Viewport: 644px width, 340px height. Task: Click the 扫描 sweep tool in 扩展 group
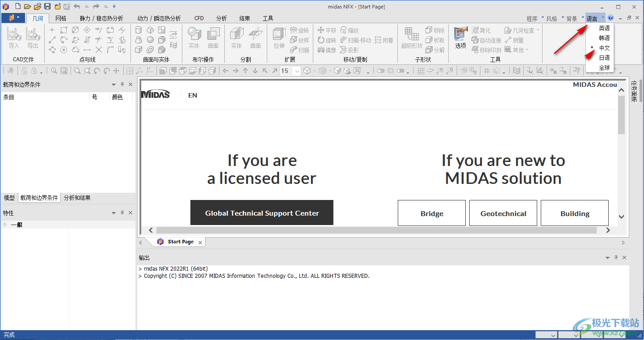pos(299,50)
